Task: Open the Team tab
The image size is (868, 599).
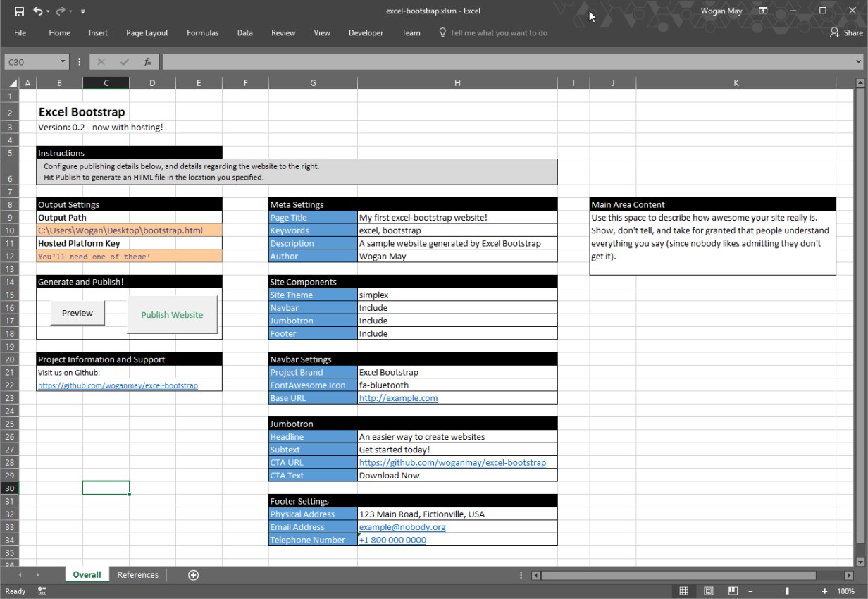Action: click(x=411, y=32)
